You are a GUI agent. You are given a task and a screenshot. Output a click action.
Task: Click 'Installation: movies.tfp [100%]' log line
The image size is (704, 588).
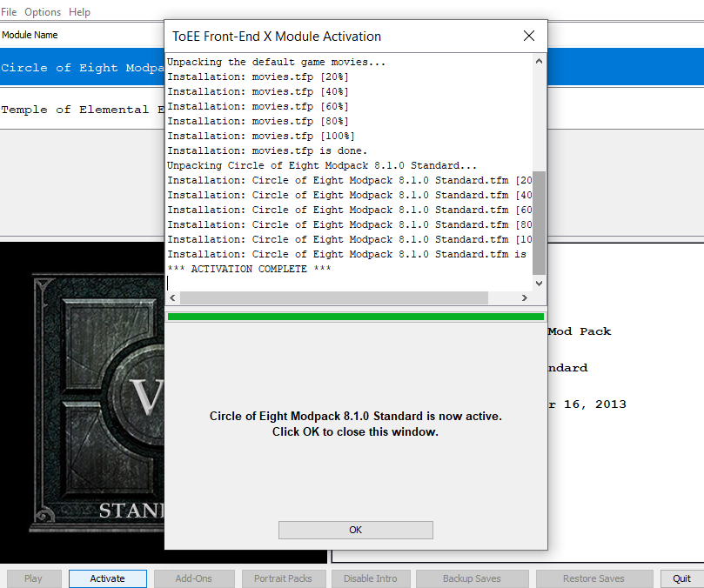[261, 136]
